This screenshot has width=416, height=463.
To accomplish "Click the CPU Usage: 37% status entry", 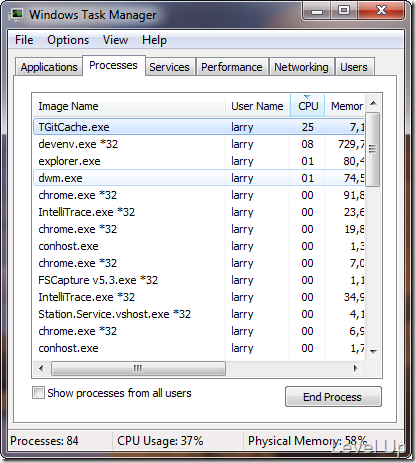I will 160,441.
